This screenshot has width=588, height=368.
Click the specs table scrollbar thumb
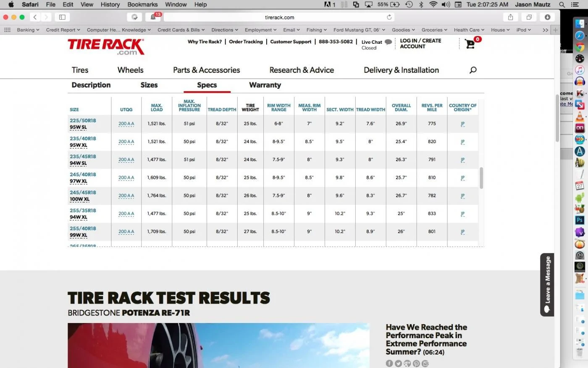pos(481,178)
